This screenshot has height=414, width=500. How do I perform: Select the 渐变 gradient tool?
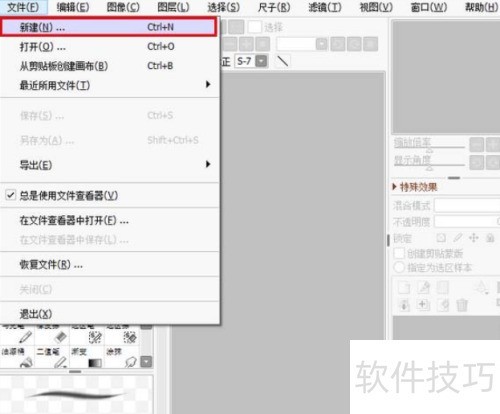(87, 357)
